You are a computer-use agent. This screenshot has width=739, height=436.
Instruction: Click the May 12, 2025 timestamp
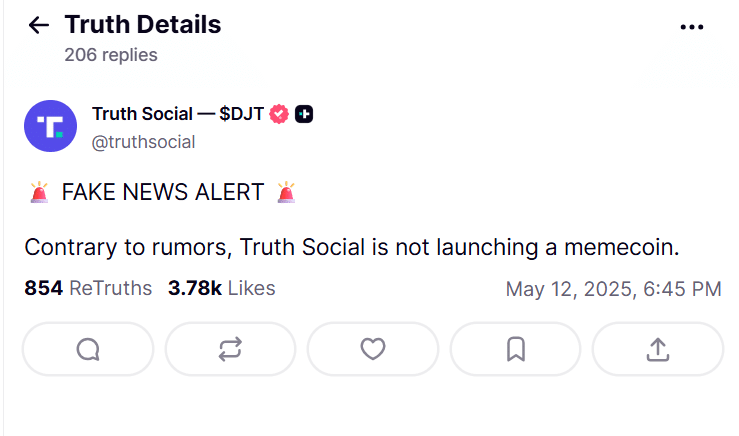(613, 290)
